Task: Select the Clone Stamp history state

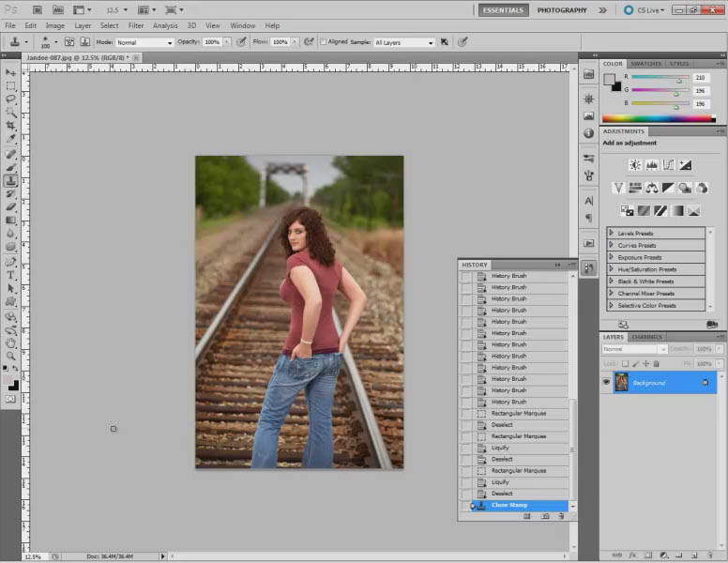Action: pos(521,506)
